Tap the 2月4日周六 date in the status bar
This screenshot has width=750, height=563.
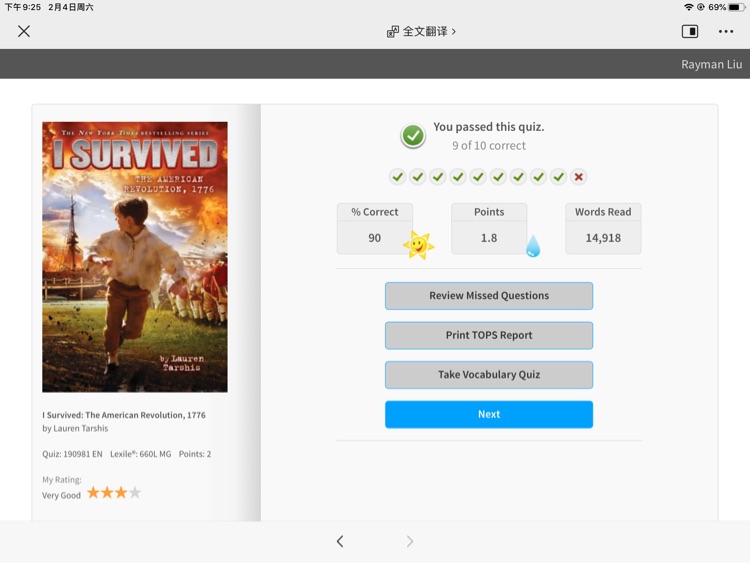(x=71, y=7)
